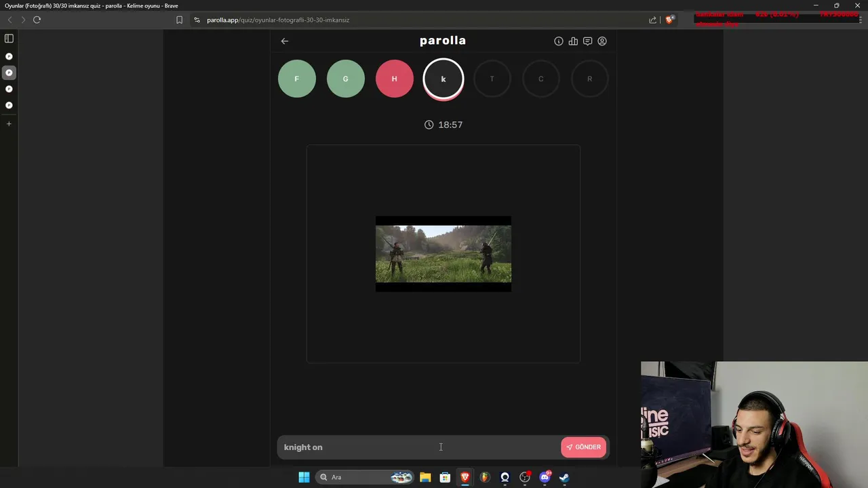Click the taskbar Ara search box

(366, 477)
